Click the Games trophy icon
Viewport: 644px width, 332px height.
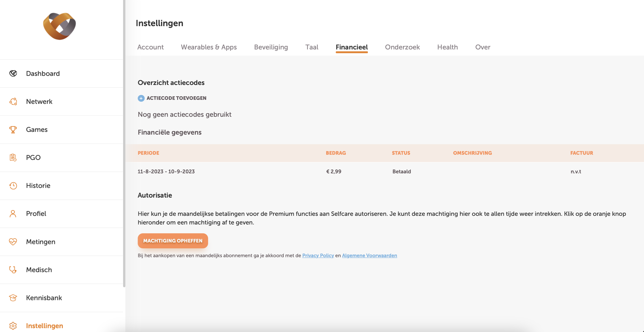(13, 130)
